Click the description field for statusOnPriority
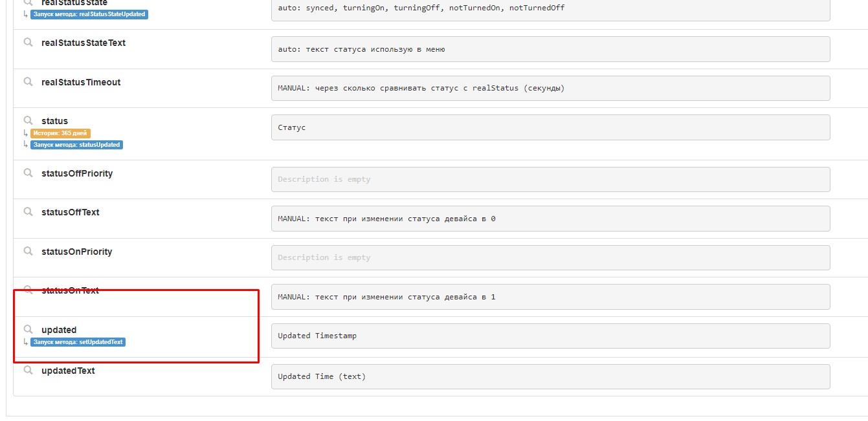 pos(550,257)
